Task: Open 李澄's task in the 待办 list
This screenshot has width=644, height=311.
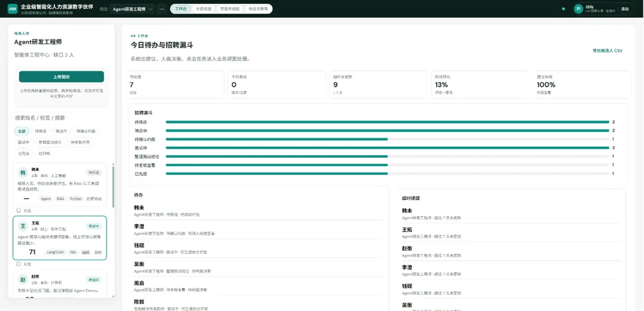Action: (258, 230)
